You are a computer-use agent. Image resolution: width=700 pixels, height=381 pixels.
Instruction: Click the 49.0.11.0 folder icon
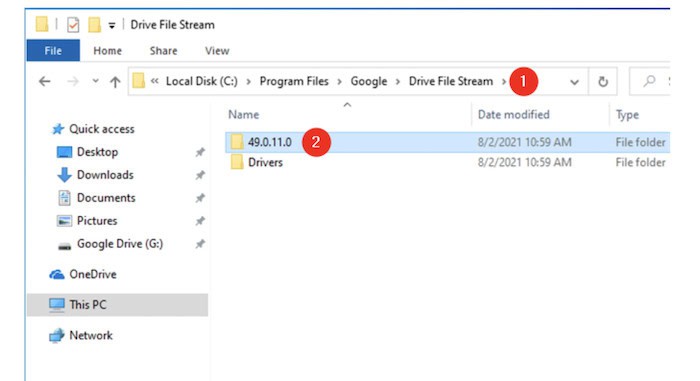tap(237, 142)
